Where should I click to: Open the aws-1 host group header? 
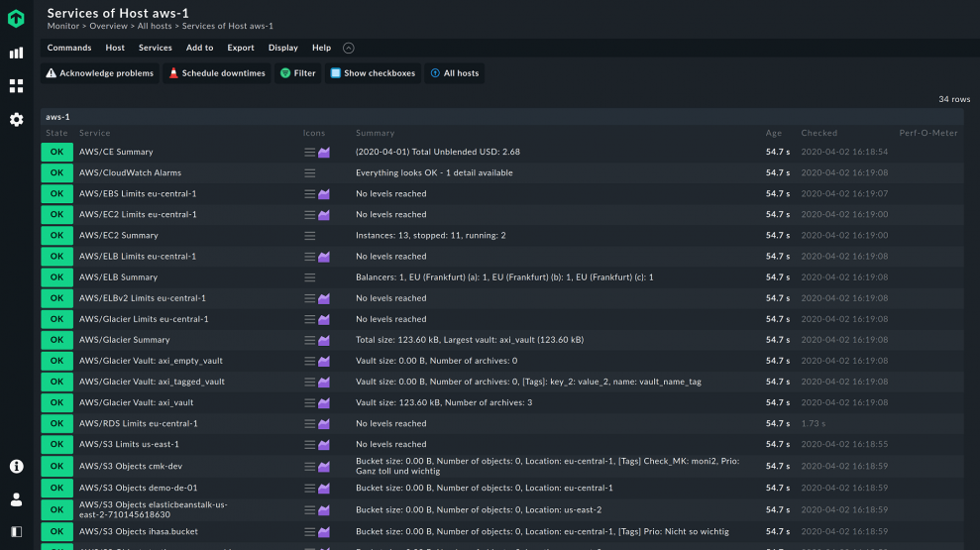click(x=501, y=117)
